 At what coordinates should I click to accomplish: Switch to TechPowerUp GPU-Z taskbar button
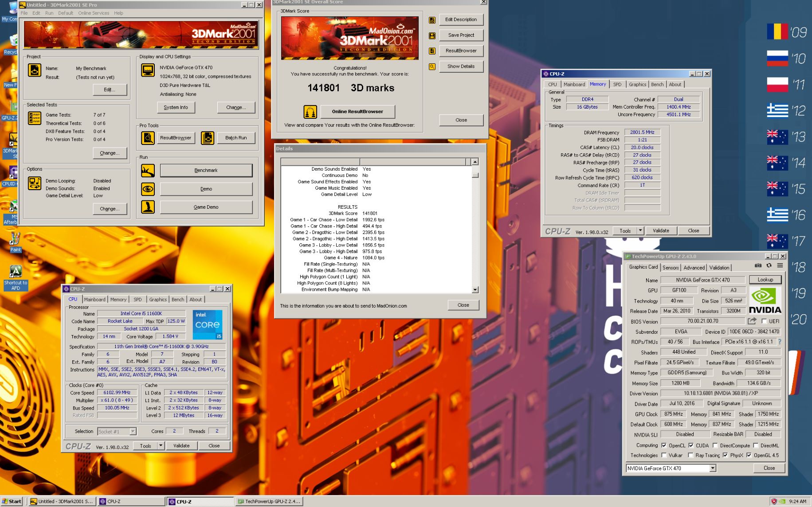270,501
